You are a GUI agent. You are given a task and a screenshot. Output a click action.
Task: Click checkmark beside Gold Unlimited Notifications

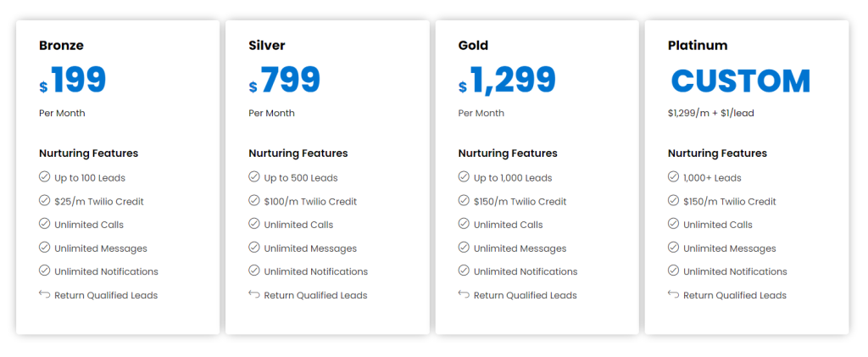pyautogui.click(x=464, y=271)
